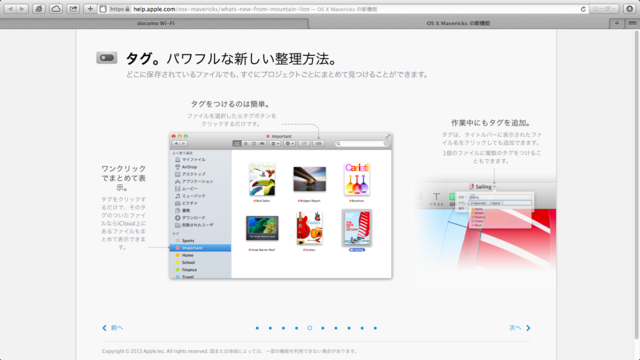Click the Finder search field
The image size is (640, 360).
[362, 144]
